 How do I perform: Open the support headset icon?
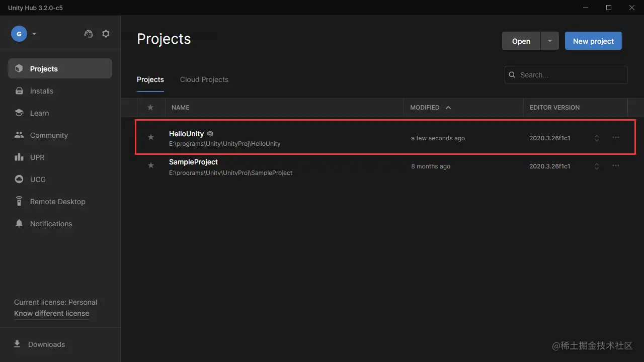tap(89, 34)
